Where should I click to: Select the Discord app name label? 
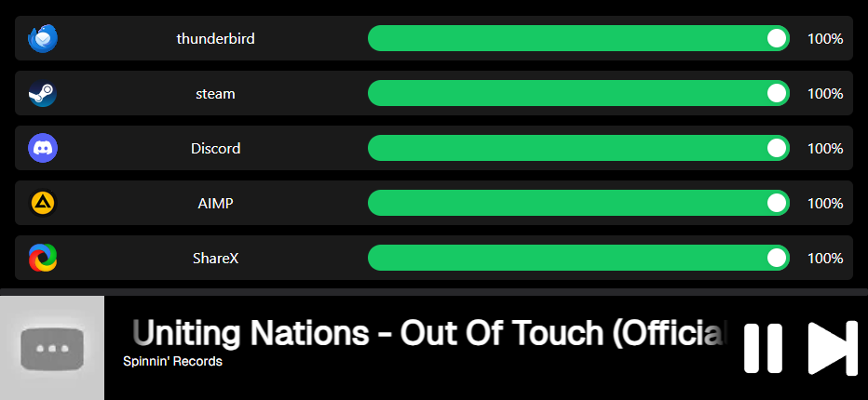click(x=215, y=149)
